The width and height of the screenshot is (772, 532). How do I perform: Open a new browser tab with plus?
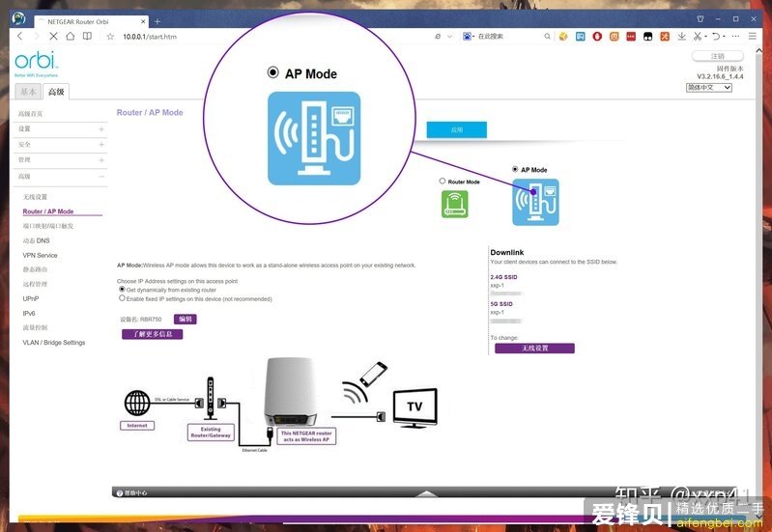157,21
